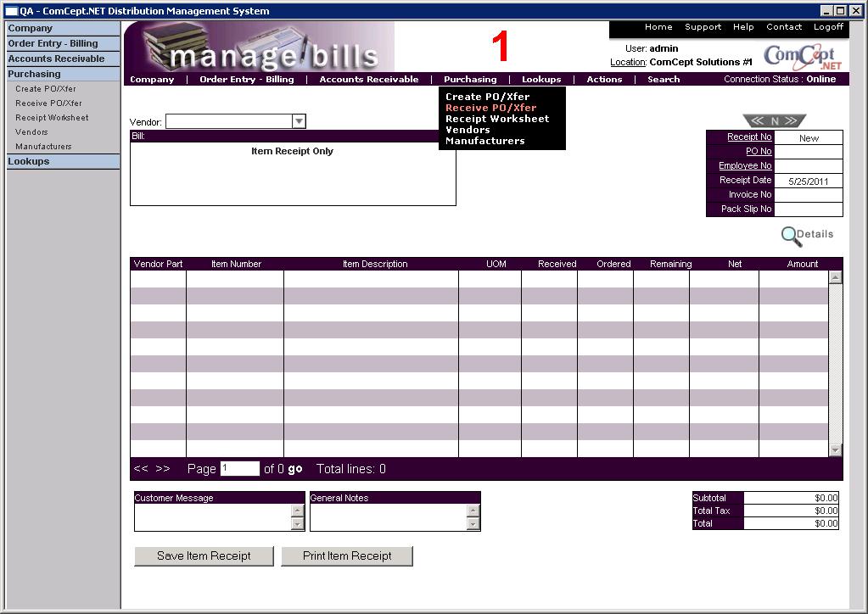
Task: Go to previous page with << in grid footer
Action: tap(141, 469)
